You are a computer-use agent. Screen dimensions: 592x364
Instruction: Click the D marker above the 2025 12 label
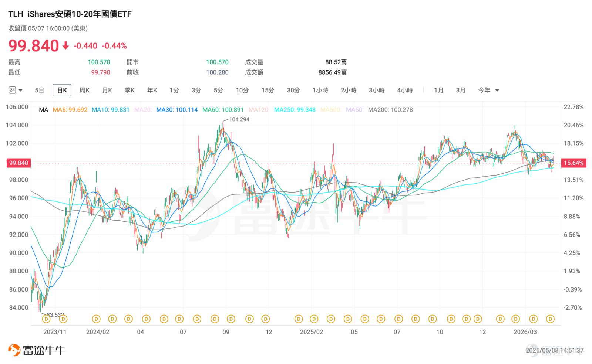pyautogui.click(x=478, y=319)
